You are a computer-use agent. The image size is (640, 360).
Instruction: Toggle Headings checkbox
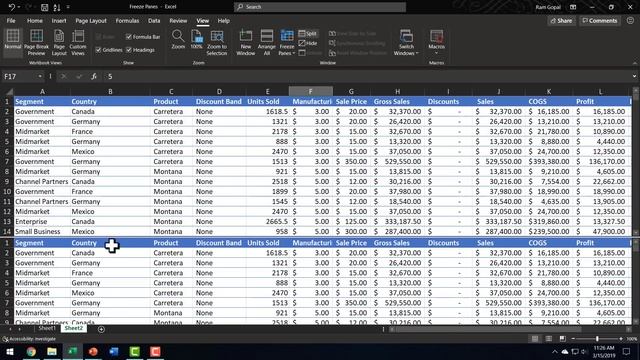pyautogui.click(x=129, y=50)
